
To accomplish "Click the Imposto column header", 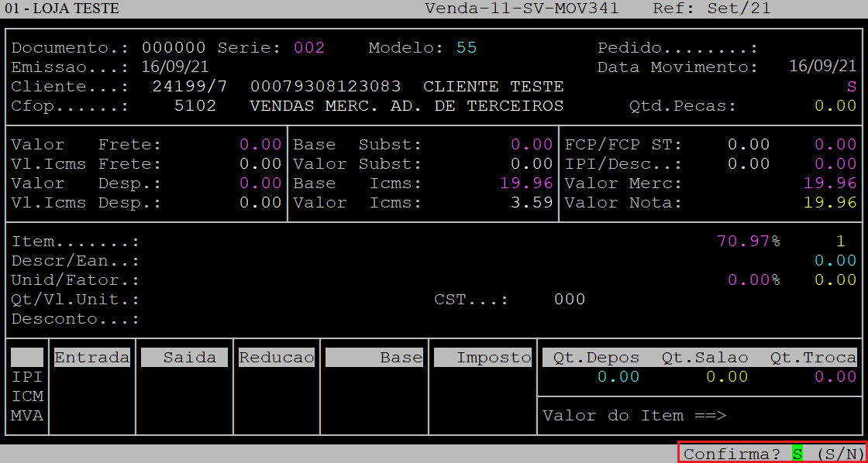I will click(x=484, y=358).
